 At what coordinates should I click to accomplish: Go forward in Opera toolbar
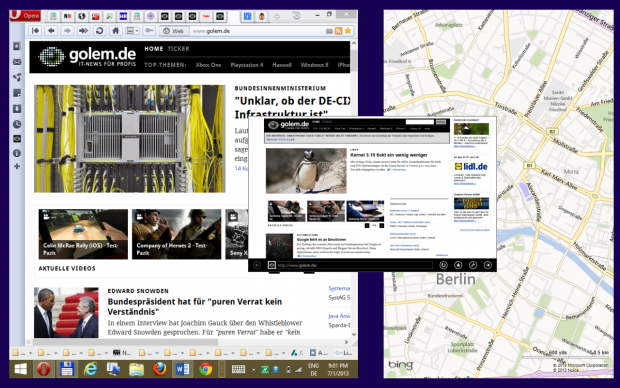(x=67, y=31)
